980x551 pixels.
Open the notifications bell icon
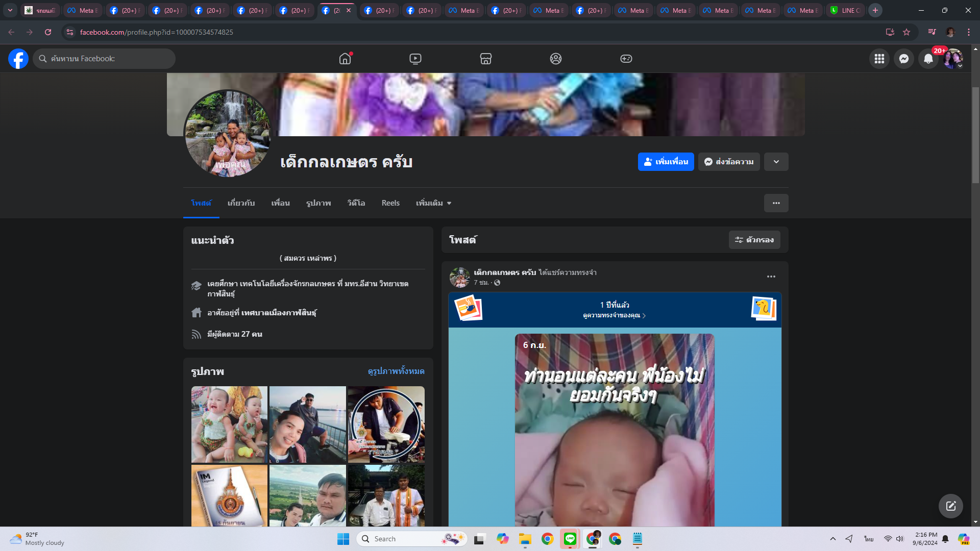928,59
